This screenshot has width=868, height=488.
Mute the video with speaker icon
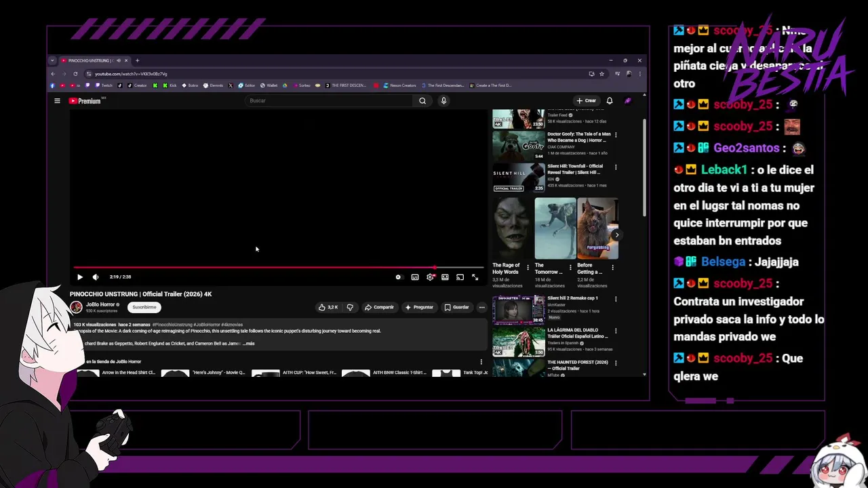96,277
